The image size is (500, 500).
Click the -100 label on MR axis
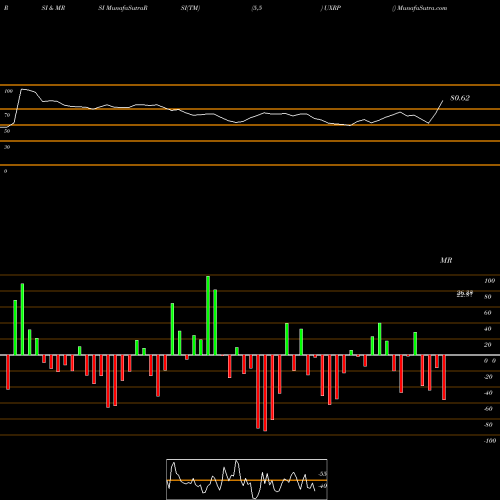[490, 441]
